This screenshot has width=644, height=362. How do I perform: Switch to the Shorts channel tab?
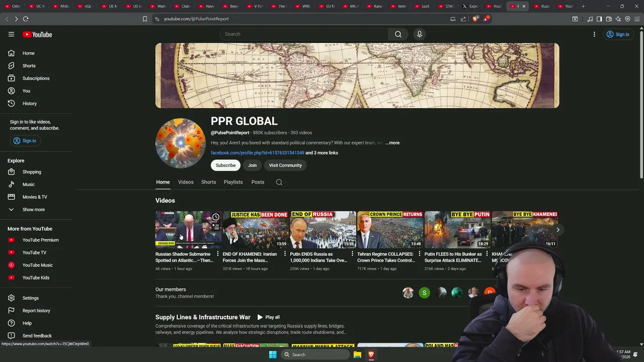(208, 182)
